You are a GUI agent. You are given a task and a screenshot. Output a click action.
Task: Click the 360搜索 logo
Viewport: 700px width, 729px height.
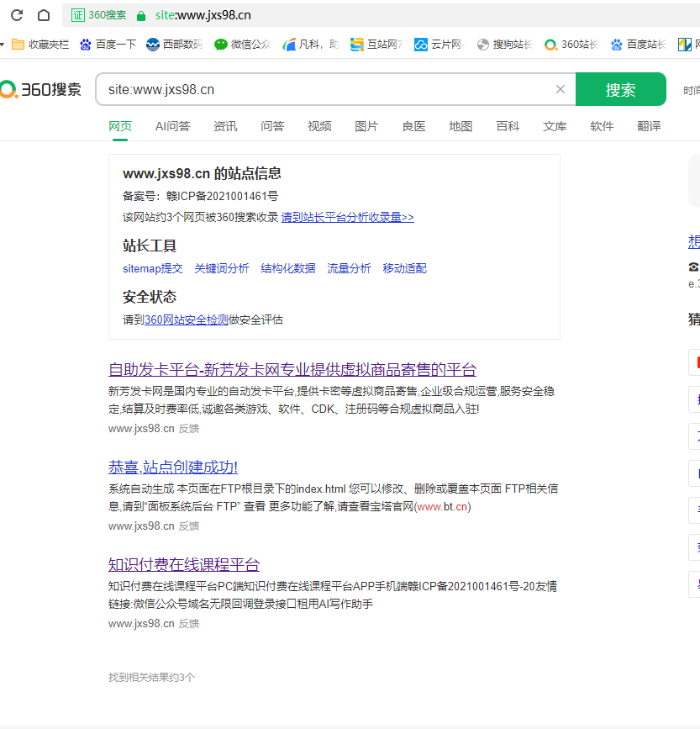[41, 89]
